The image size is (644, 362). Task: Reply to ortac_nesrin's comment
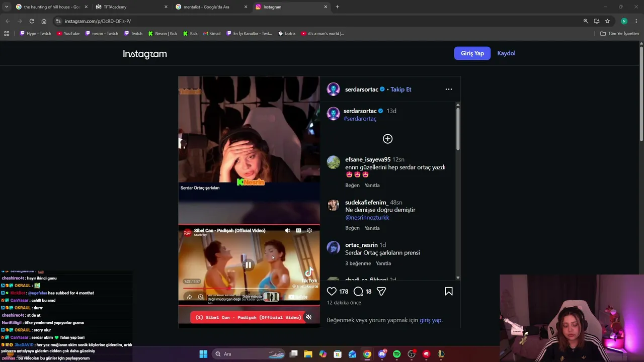click(x=383, y=263)
